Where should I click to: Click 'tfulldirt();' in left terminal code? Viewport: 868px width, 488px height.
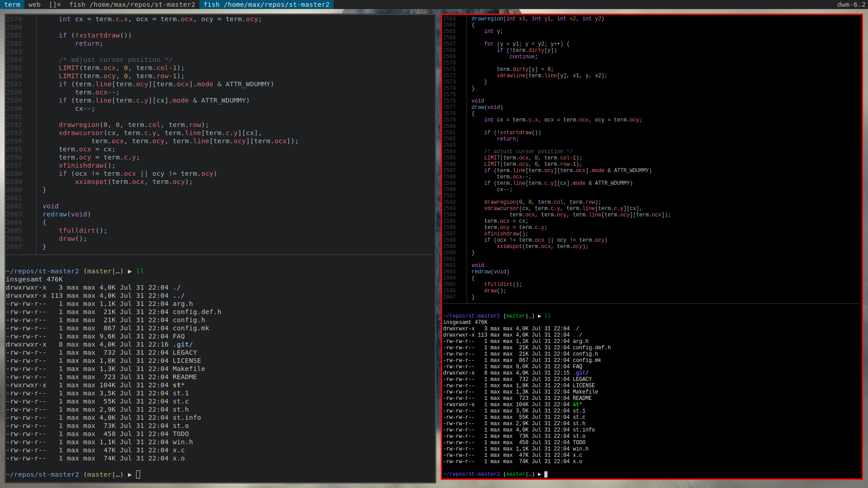tap(83, 230)
